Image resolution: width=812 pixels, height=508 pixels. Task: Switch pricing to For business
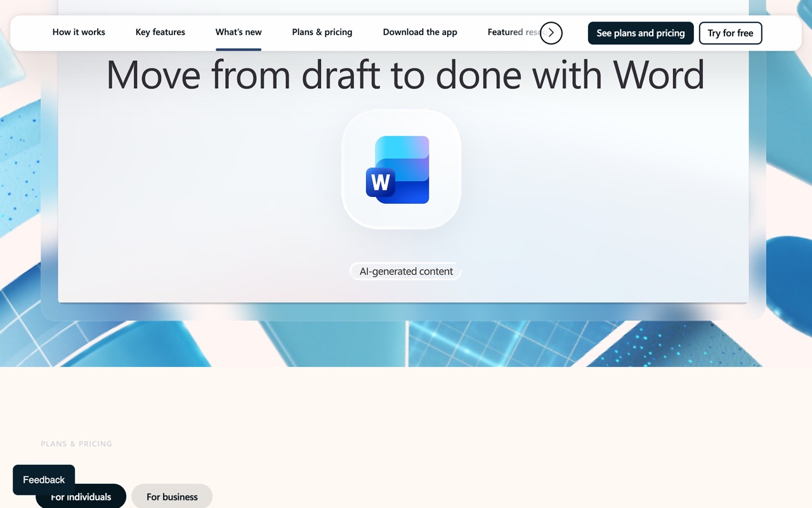pos(172,497)
